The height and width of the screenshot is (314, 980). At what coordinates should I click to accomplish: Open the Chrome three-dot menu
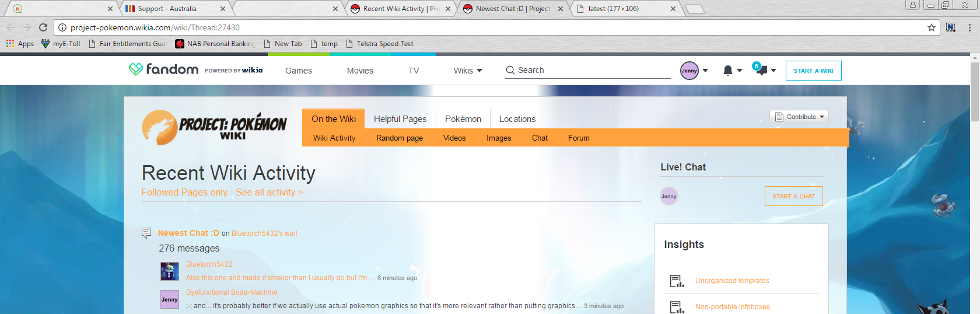point(970,27)
